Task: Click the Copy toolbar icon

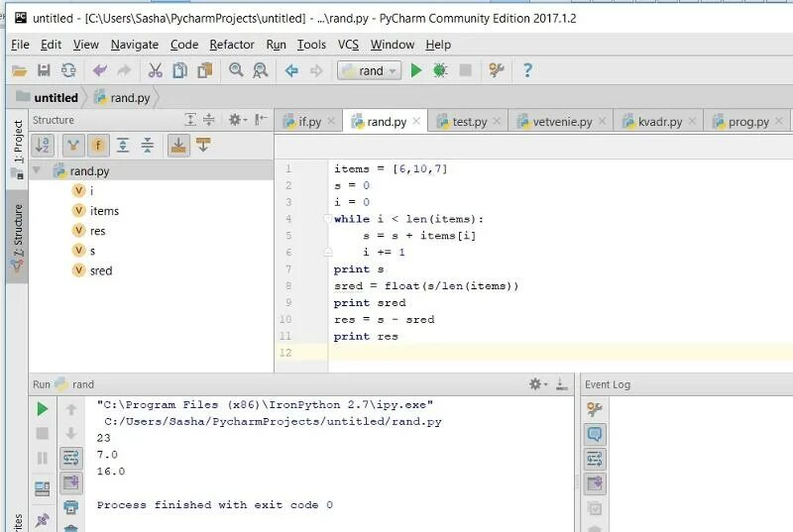Action: (180, 70)
